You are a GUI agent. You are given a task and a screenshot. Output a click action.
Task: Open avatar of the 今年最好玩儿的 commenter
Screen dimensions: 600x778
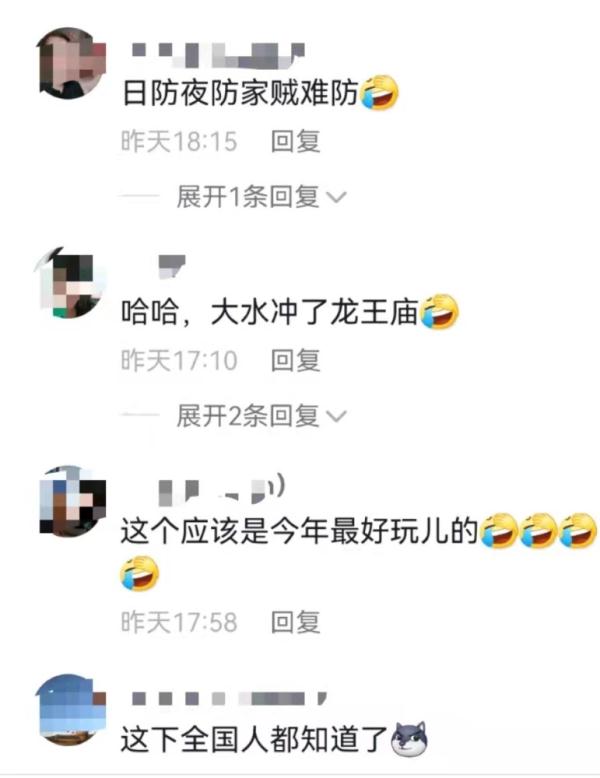[x=72, y=501]
